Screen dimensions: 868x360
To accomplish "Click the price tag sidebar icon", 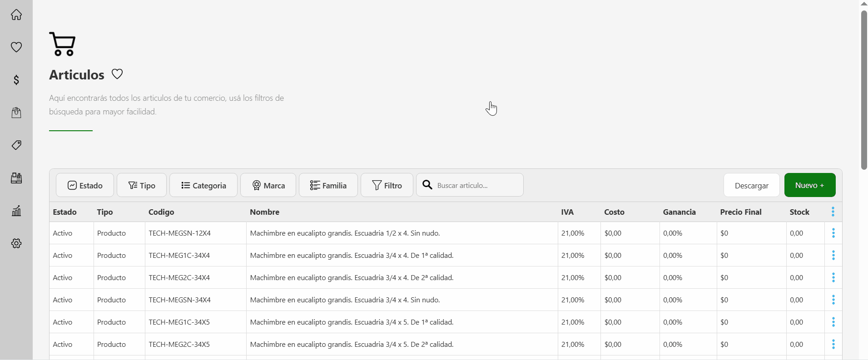I will pos(16,145).
